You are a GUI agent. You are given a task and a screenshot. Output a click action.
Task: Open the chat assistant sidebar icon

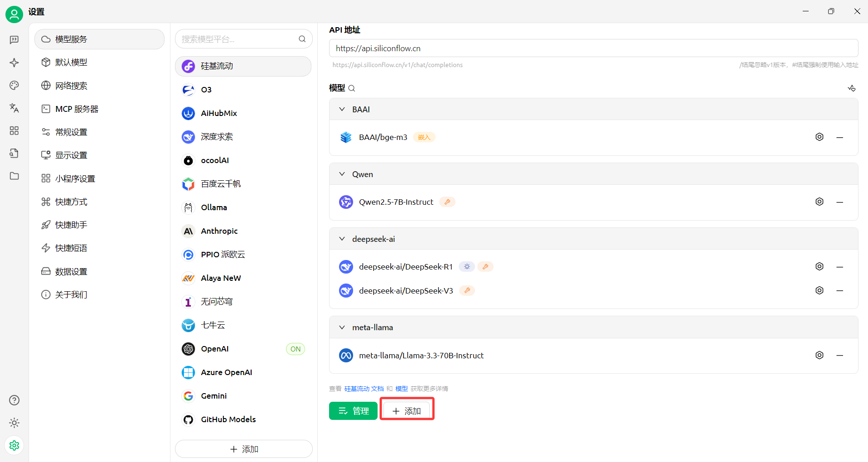[x=14, y=40]
